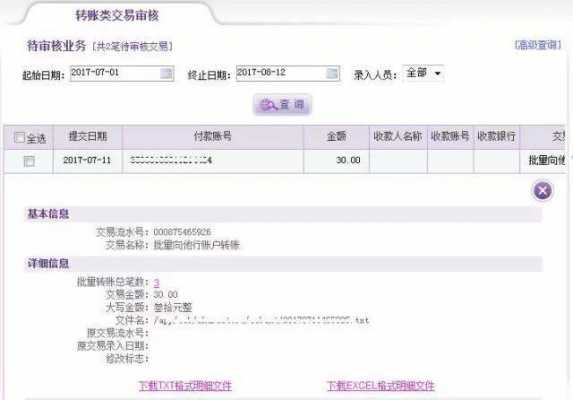Click the 起始日期 date input field
The width and height of the screenshot is (573, 400).
[115, 73]
